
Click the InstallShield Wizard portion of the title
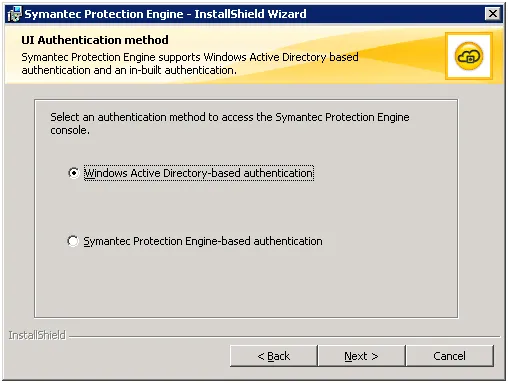tap(250, 14)
